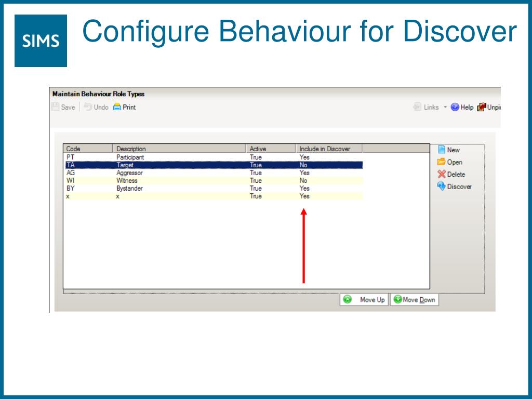Click the red Delete cross icon
Screen dimensions: 532x399
(442, 174)
